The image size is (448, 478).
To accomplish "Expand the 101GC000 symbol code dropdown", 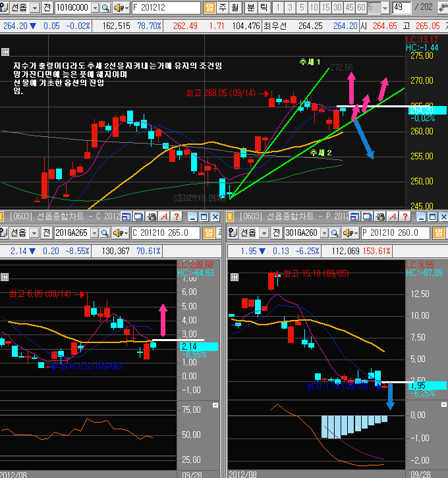I will pos(95,8).
